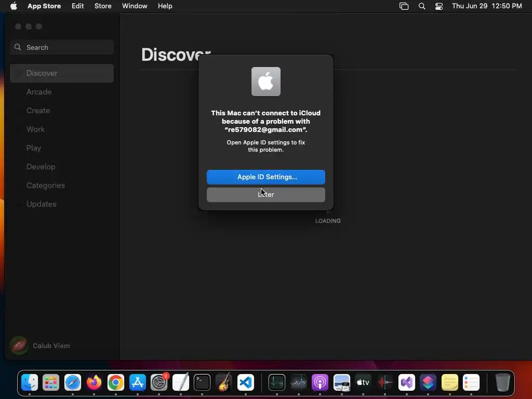Screen dimensions: 532x399
Task: Open the Store menu
Action: pos(103,6)
